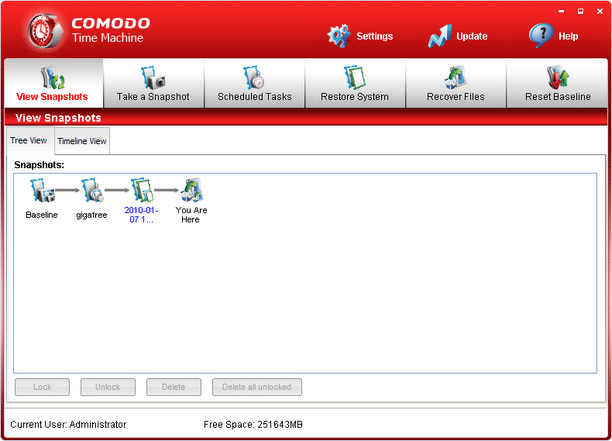
Task: Click the Snapshots: heading
Action: (39, 165)
